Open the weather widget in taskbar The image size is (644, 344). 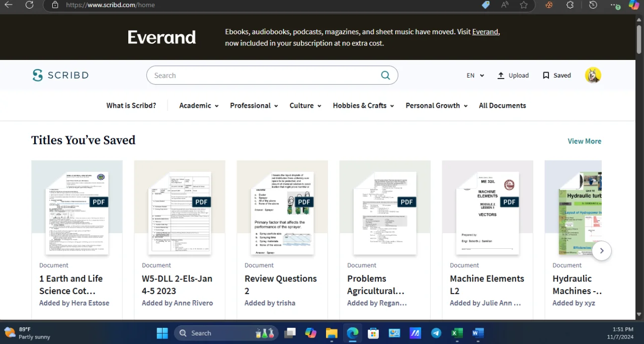[27, 333]
